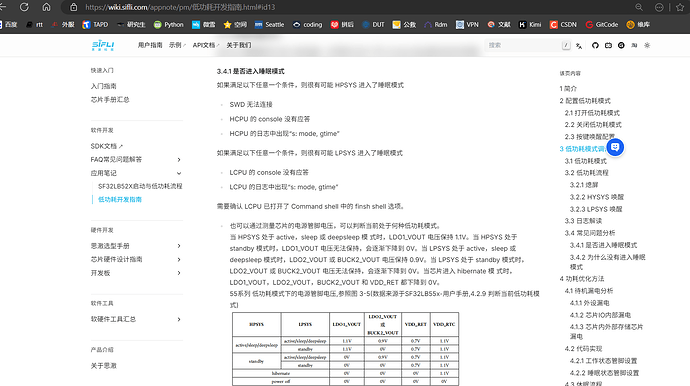Click the SiFli logo
690x386 pixels.
[x=103, y=45]
